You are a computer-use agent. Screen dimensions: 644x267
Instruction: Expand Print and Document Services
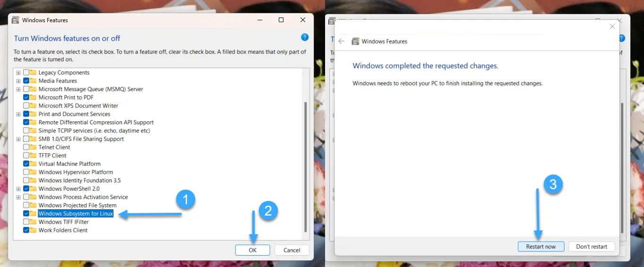18,114
